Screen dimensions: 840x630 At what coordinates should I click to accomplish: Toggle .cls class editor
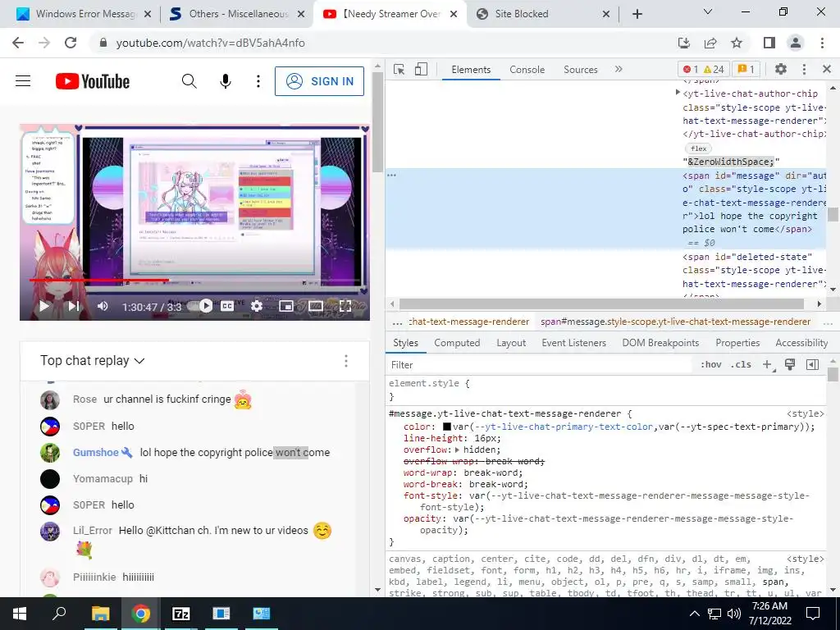[x=742, y=365]
